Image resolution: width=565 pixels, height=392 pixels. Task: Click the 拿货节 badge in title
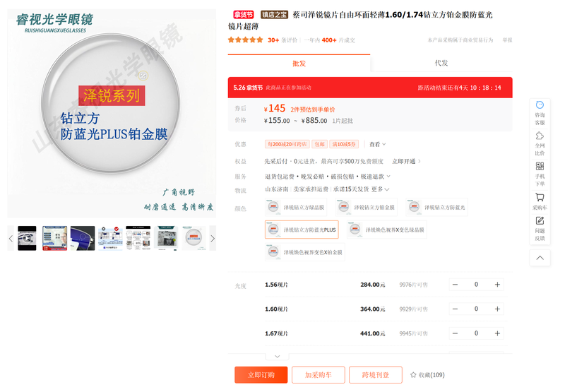(x=244, y=15)
